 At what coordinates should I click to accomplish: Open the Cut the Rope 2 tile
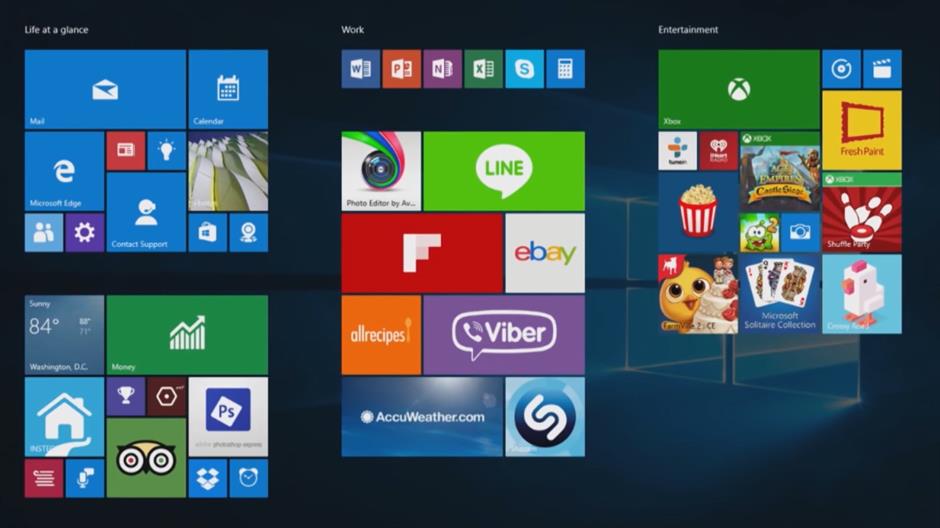(760, 233)
